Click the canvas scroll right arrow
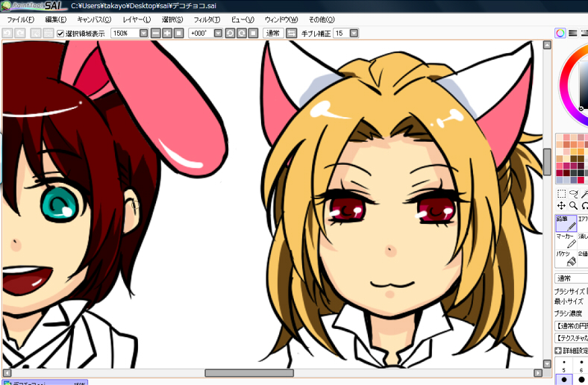The height and width of the screenshot is (385, 588). (x=538, y=373)
